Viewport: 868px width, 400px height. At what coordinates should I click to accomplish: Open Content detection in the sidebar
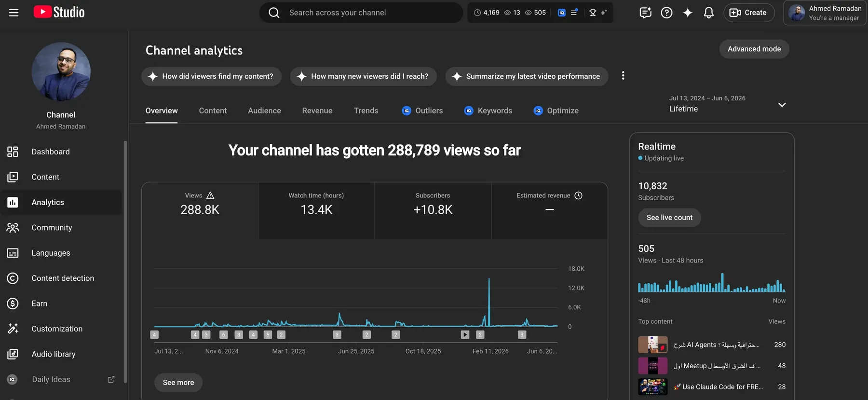61,278
